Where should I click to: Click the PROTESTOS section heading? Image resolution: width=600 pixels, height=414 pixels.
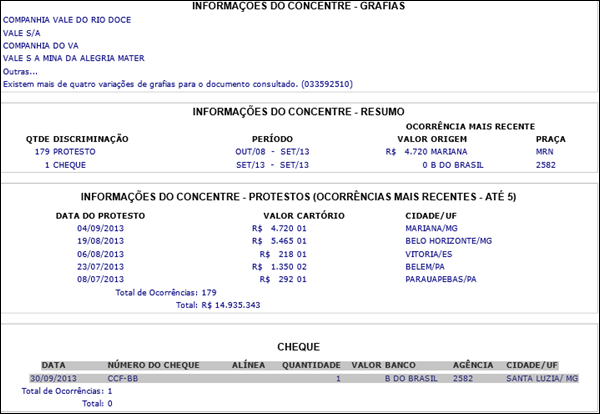click(298, 197)
